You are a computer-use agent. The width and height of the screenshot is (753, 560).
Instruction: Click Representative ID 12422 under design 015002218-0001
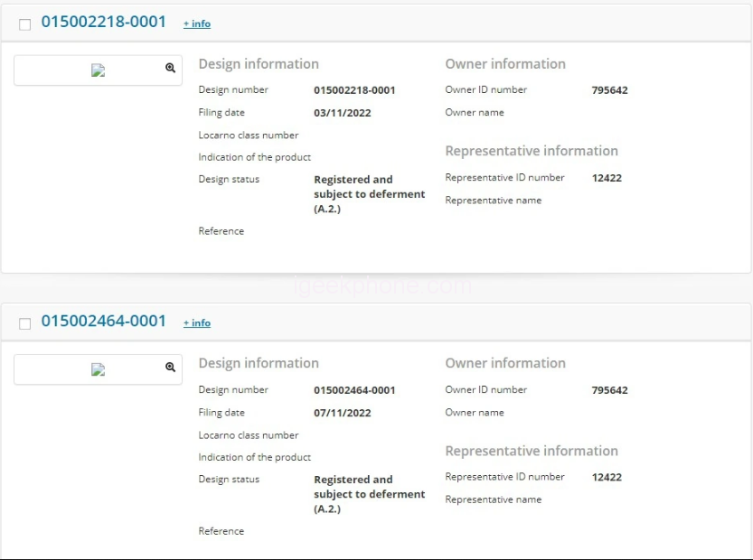coord(607,178)
